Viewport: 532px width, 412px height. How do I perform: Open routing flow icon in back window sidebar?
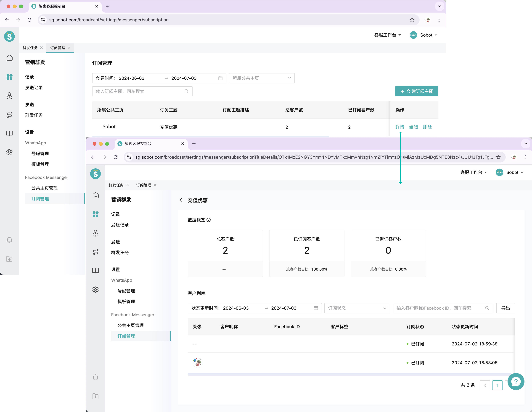tap(10, 115)
